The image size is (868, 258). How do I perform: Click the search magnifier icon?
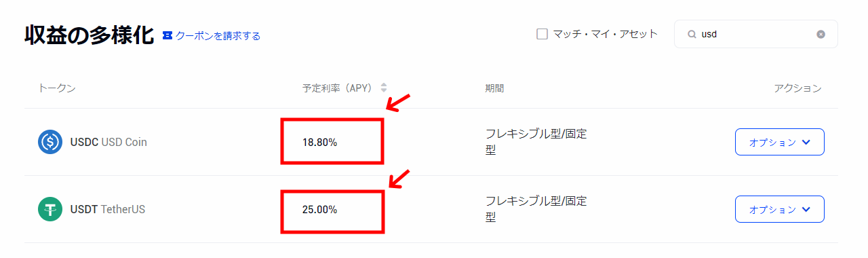pyautogui.click(x=692, y=34)
